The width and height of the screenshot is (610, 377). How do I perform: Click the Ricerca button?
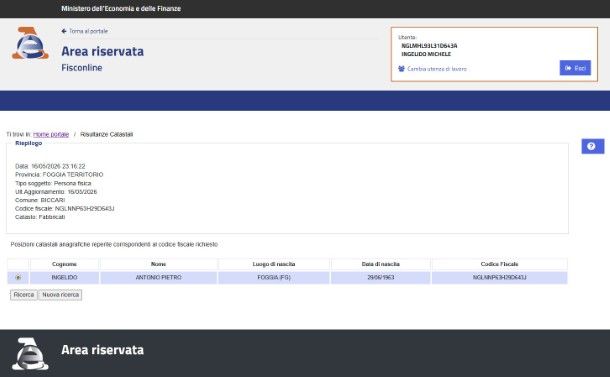pyautogui.click(x=24, y=295)
